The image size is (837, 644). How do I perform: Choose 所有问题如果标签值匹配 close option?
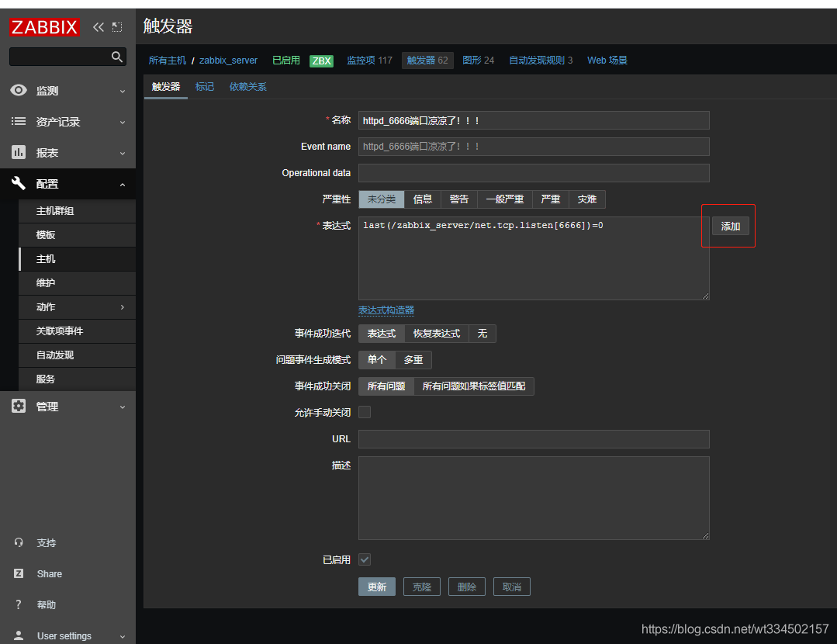pos(474,386)
